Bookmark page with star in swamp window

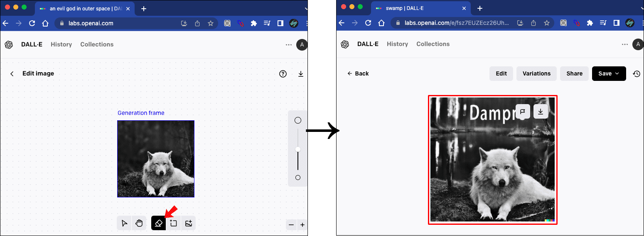pyautogui.click(x=547, y=23)
